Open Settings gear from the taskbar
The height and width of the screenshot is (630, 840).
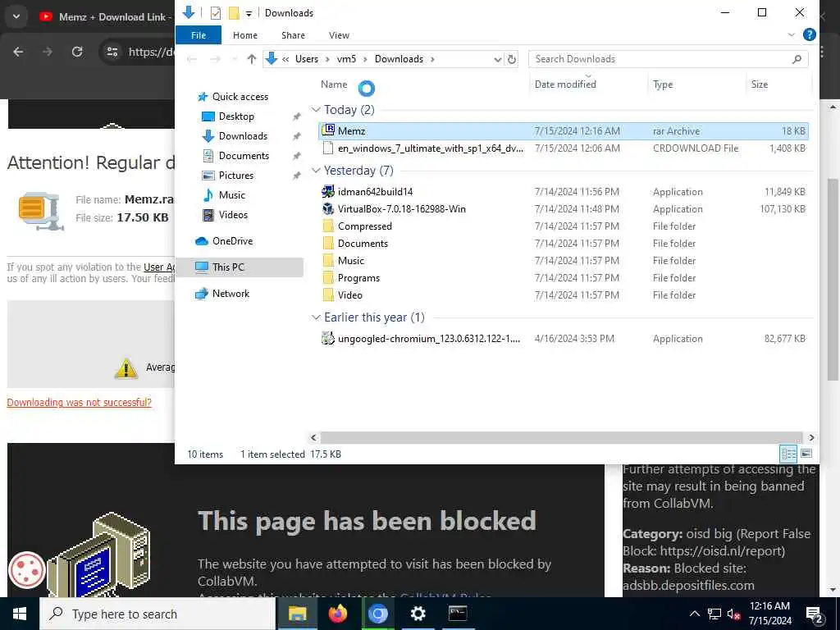(x=418, y=614)
